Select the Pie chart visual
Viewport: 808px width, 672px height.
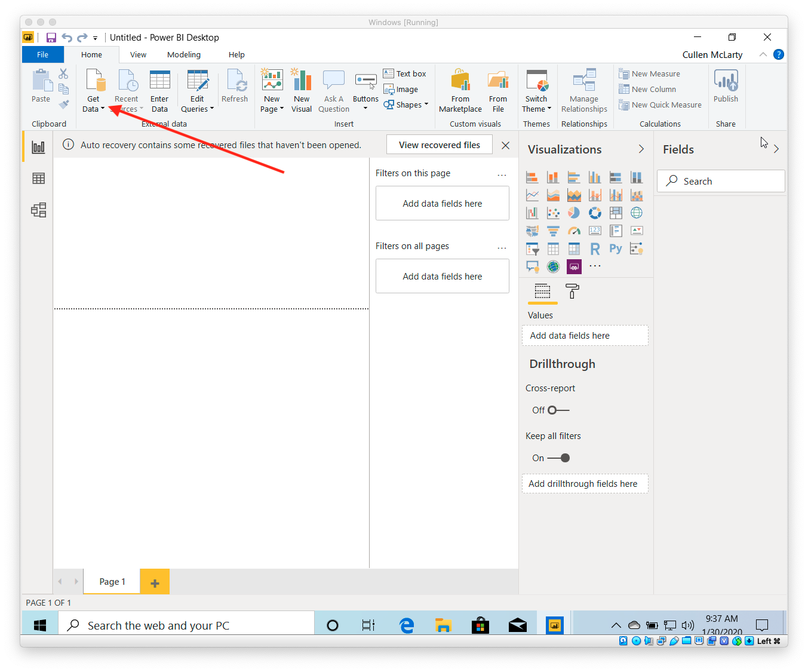click(574, 213)
